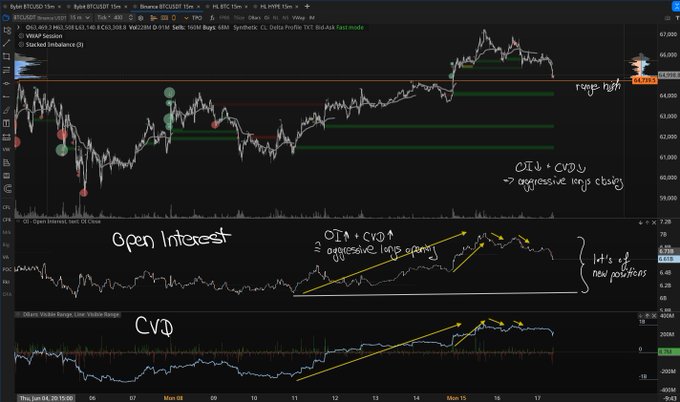Select the POC sidebar tool
Screen dimensions: 680x402
(7, 269)
